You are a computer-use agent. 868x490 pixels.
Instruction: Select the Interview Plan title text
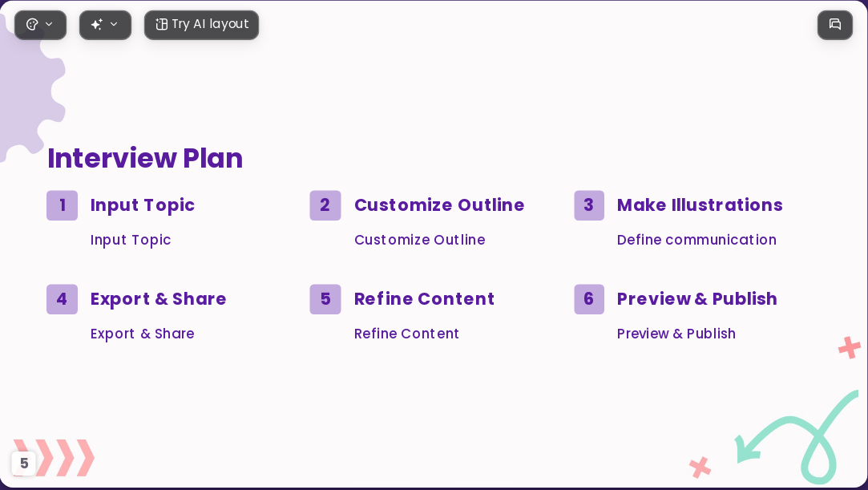point(145,158)
